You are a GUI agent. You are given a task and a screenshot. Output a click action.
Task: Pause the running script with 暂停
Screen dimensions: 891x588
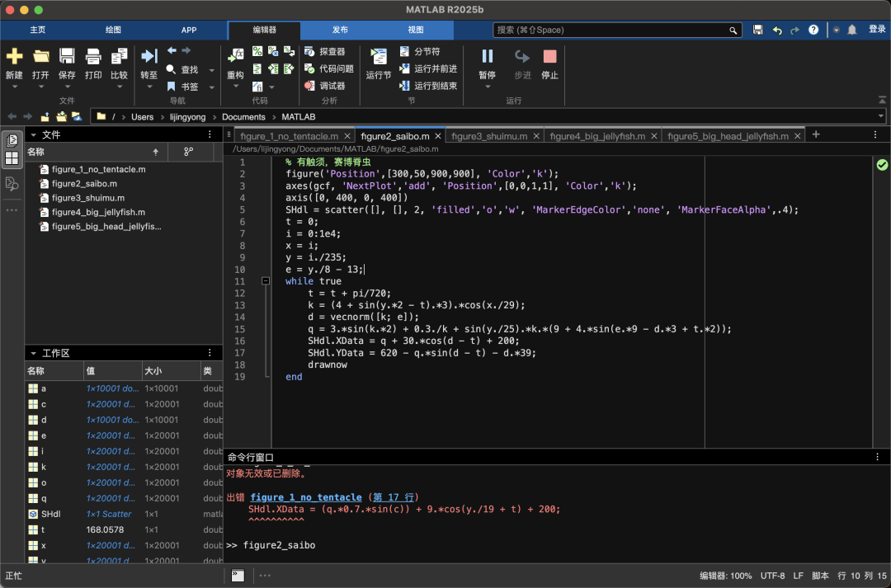488,57
